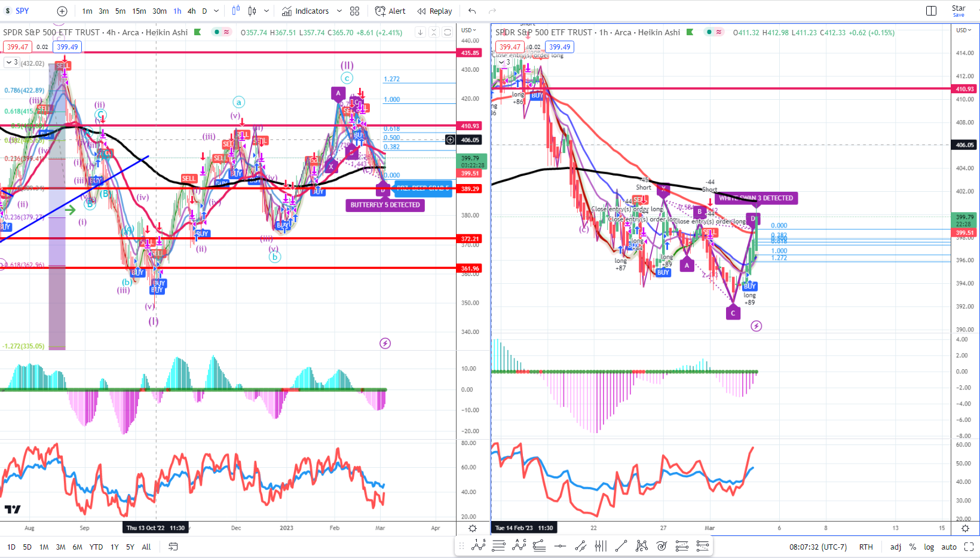Open the layout setup selector
This screenshot has width=980, height=558.
[931, 11]
